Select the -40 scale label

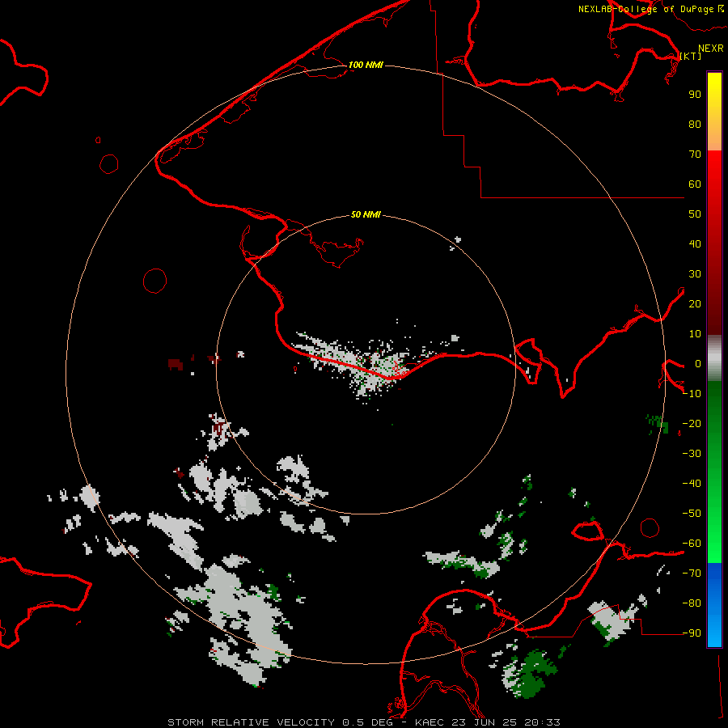[692, 484]
